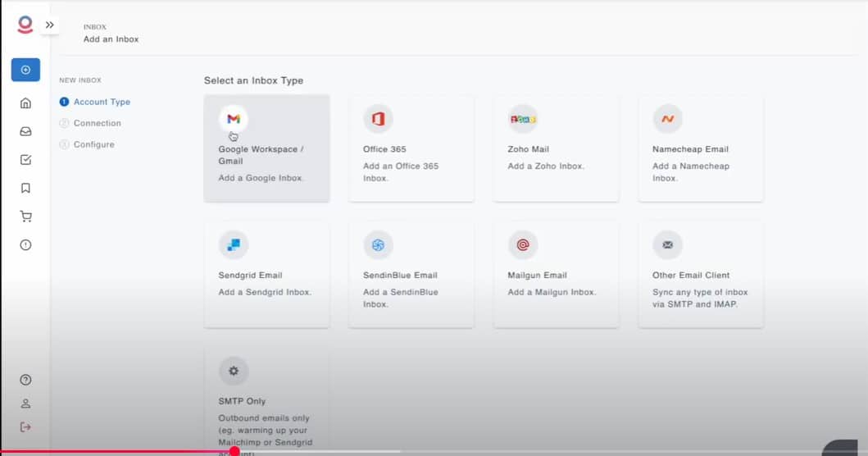The image size is (868, 456).
Task: Open the user profile icon
Action: [x=25, y=404]
